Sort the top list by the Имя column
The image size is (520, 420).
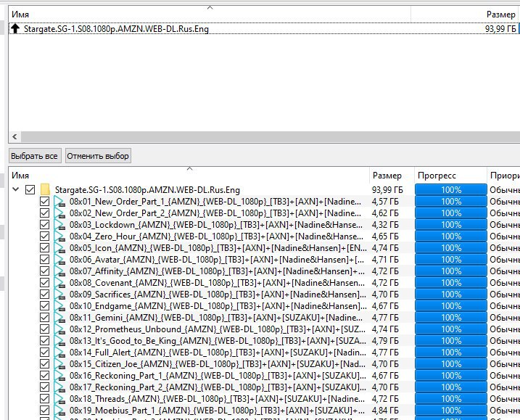click(210, 15)
